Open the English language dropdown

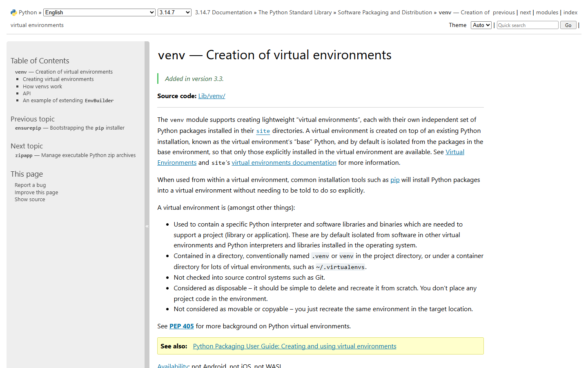click(x=99, y=13)
